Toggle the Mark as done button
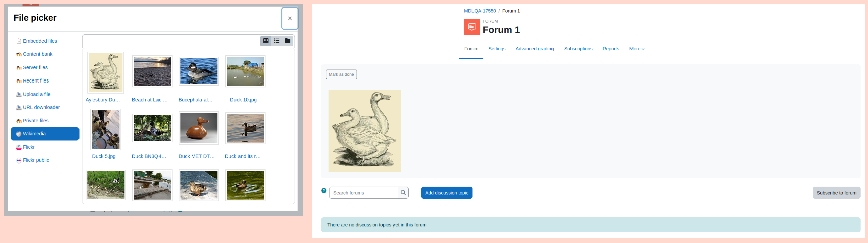The height and width of the screenshot is (243, 868). click(341, 74)
